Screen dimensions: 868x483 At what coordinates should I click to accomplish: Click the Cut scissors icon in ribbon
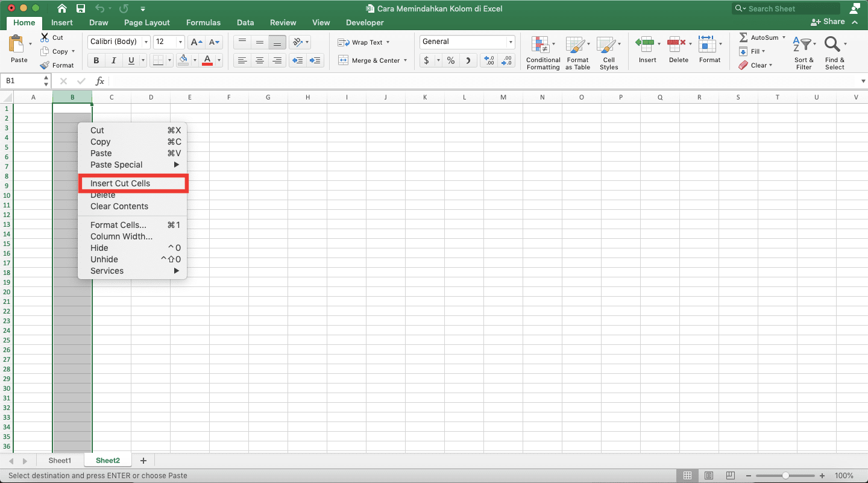click(45, 37)
